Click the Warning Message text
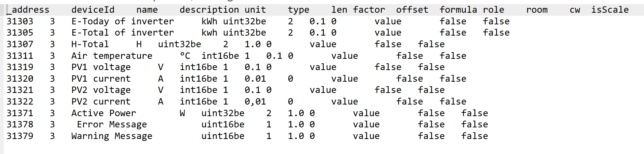The height and width of the screenshot is (154, 644). click(x=112, y=136)
